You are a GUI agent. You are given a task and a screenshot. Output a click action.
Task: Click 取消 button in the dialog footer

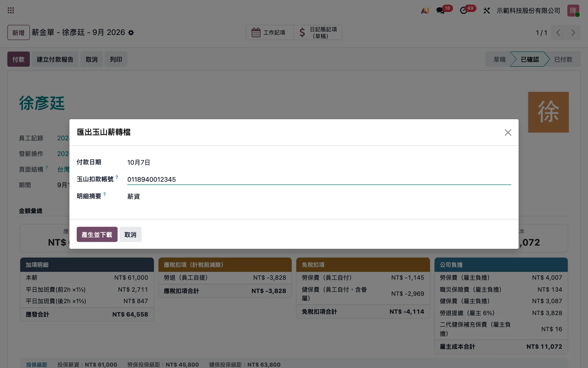click(x=130, y=234)
